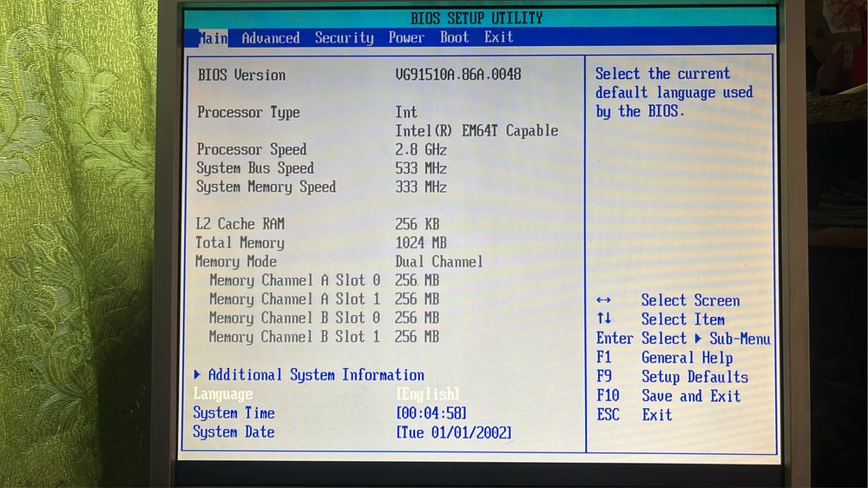Click F9 Setup Defaults entry

(673, 377)
